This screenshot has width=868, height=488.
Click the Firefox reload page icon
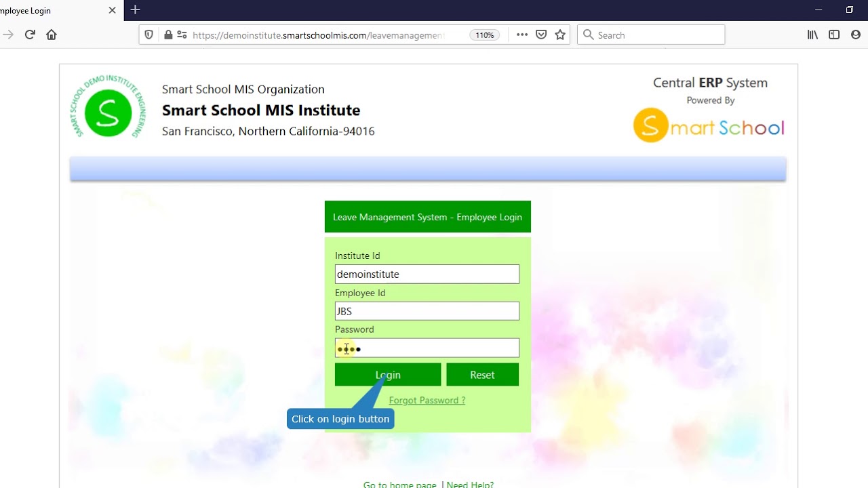[x=30, y=35]
